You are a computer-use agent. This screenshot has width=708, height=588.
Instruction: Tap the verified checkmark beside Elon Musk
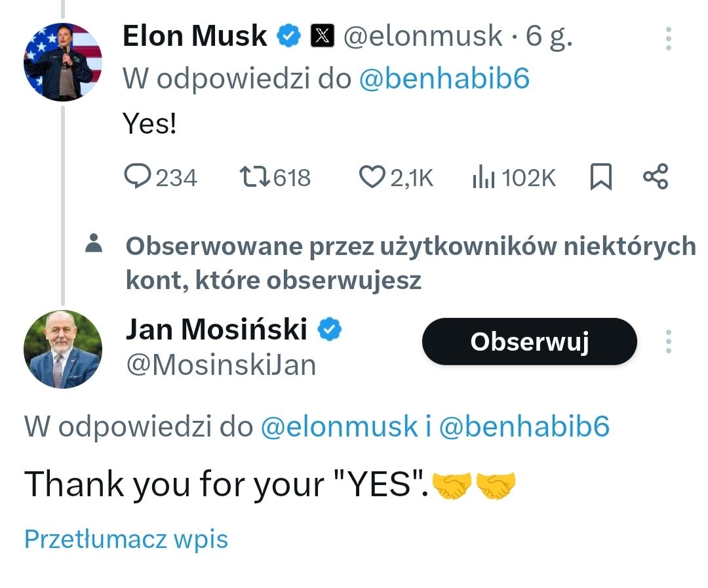coord(288,37)
